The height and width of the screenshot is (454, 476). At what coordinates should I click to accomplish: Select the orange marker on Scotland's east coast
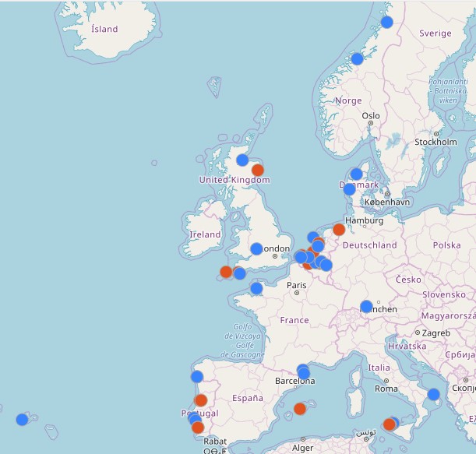pos(258,170)
